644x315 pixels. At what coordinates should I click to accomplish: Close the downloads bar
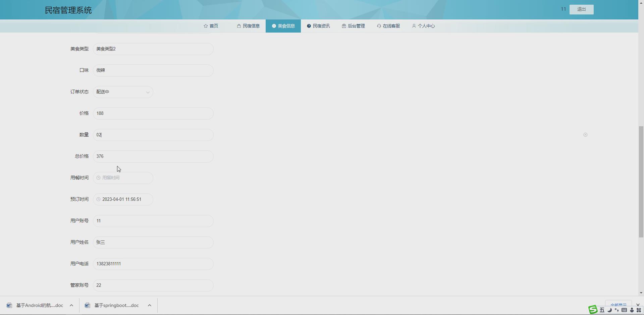[638, 305]
